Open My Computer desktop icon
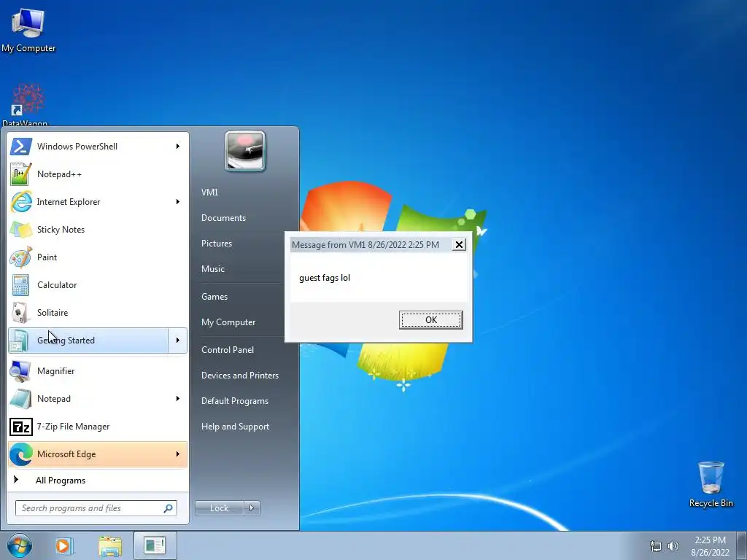747x560 pixels. pyautogui.click(x=28, y=29)
